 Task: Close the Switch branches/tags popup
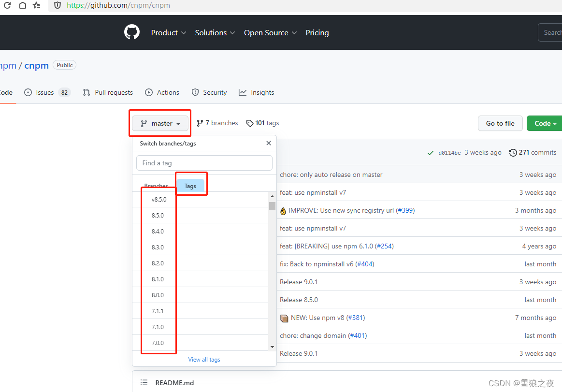point(269,143)
